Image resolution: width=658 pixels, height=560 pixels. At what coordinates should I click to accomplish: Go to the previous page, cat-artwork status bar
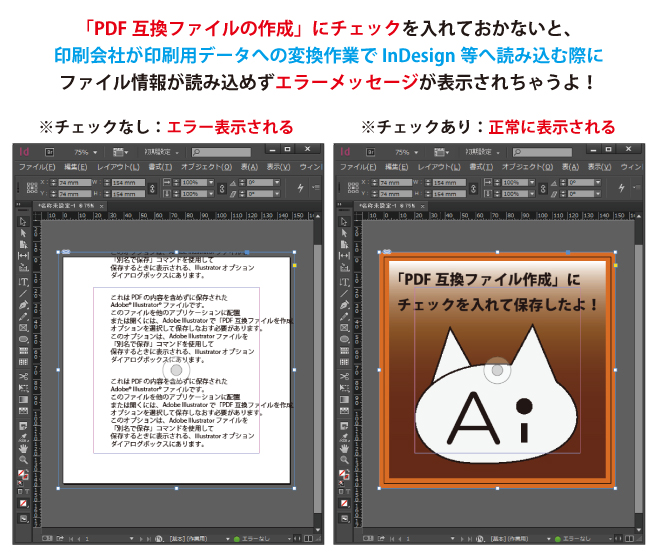[x=399, y=539]
